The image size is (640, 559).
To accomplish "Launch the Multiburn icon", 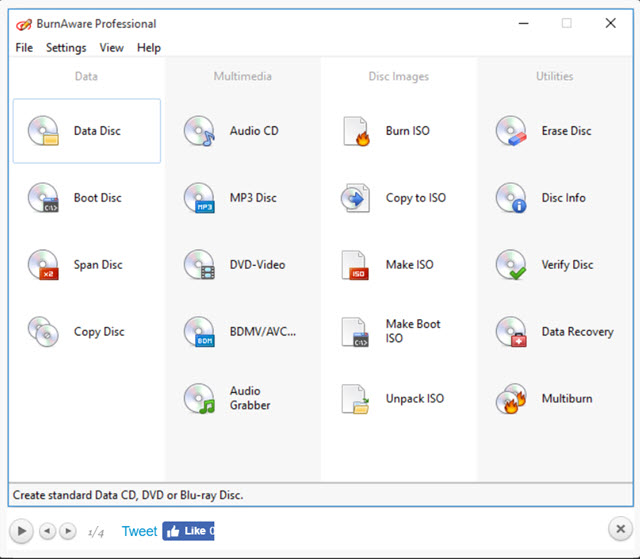I will click(511, 398).
